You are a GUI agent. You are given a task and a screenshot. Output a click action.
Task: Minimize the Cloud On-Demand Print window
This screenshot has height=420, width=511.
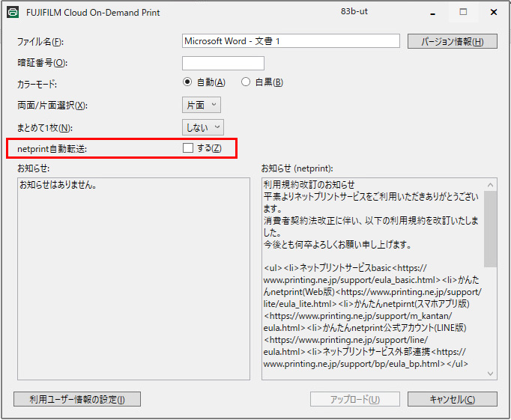433,13
